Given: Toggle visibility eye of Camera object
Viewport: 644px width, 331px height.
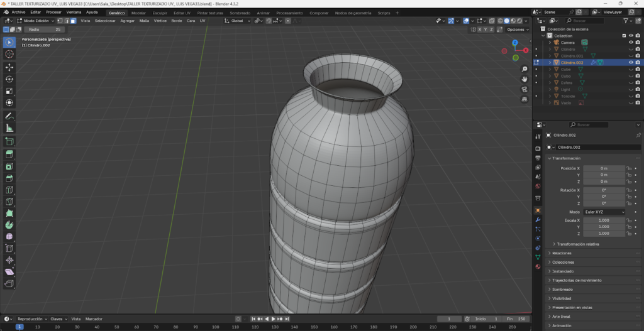Looking at the screenshot, I should coord(631,42).
